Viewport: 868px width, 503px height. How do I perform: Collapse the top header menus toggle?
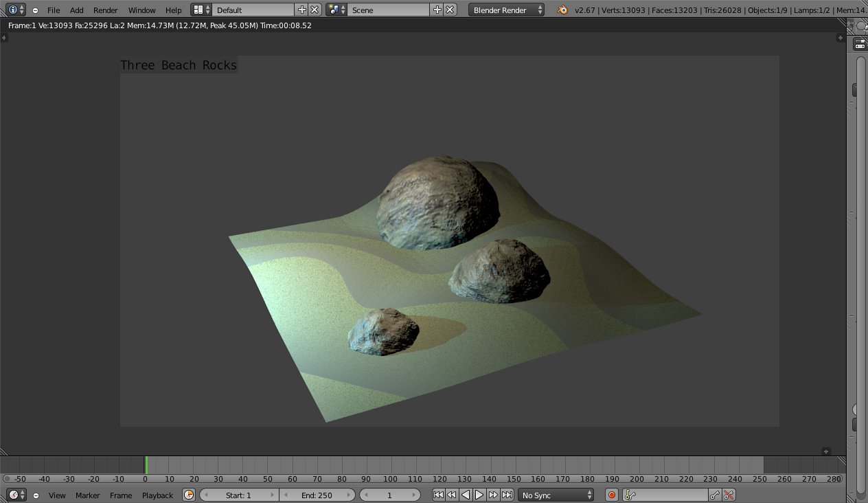(35, 10)
